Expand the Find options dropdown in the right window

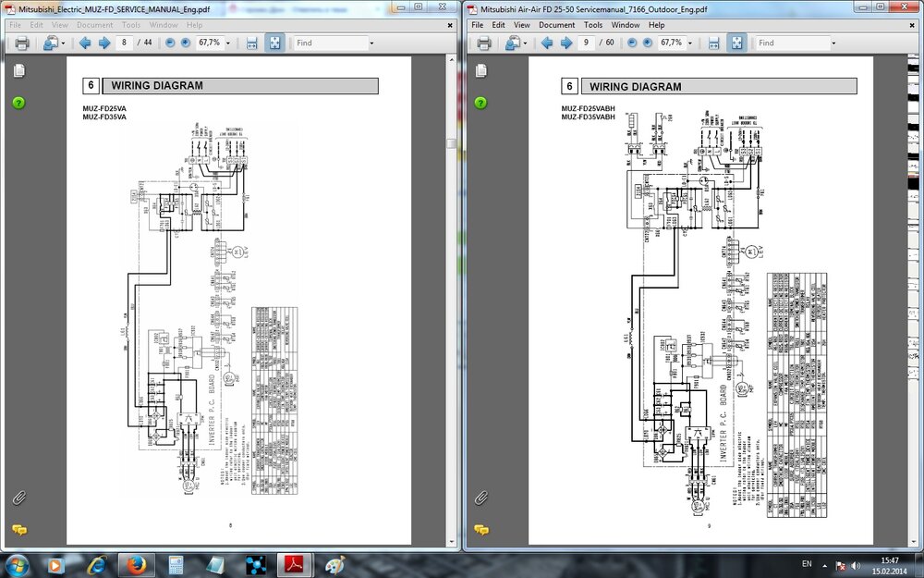click(x=833, y=43)
